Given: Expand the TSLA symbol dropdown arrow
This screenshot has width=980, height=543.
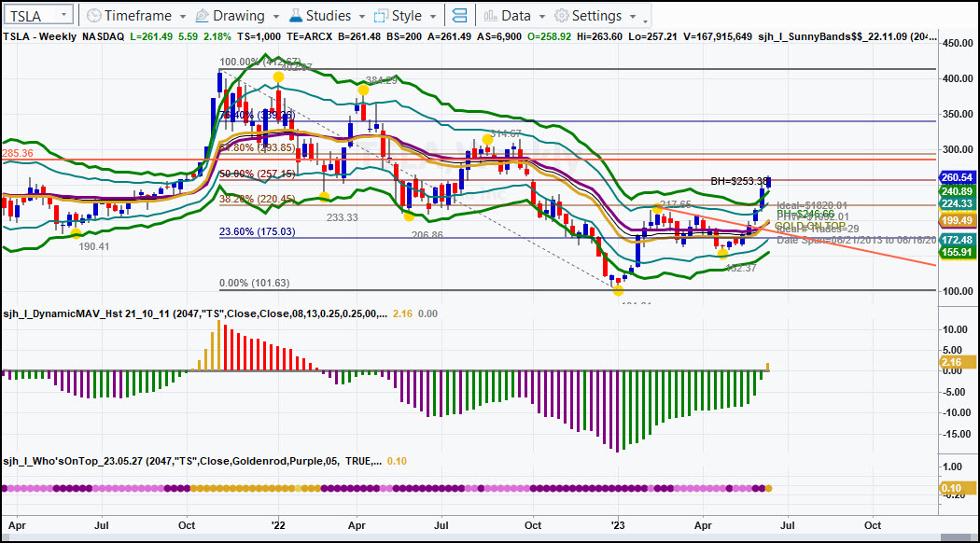Looking at the screenshot, I should pyautogui.click(x=63, y=15).
